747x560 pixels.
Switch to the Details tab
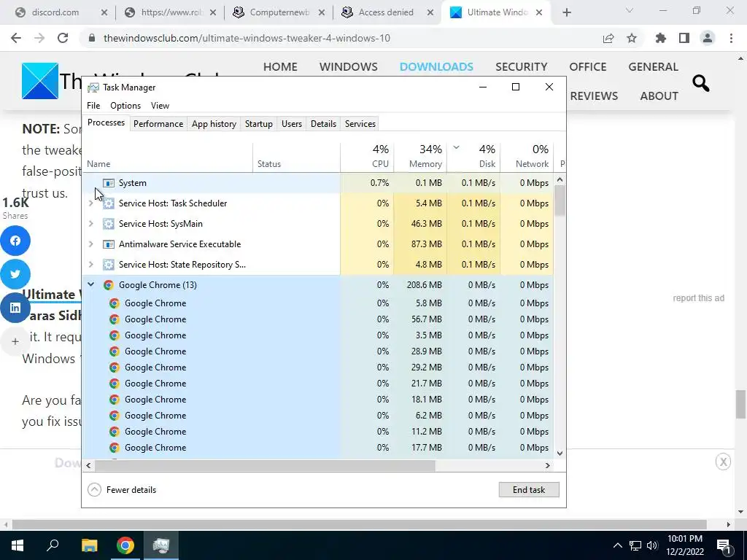tap(323, 124)
